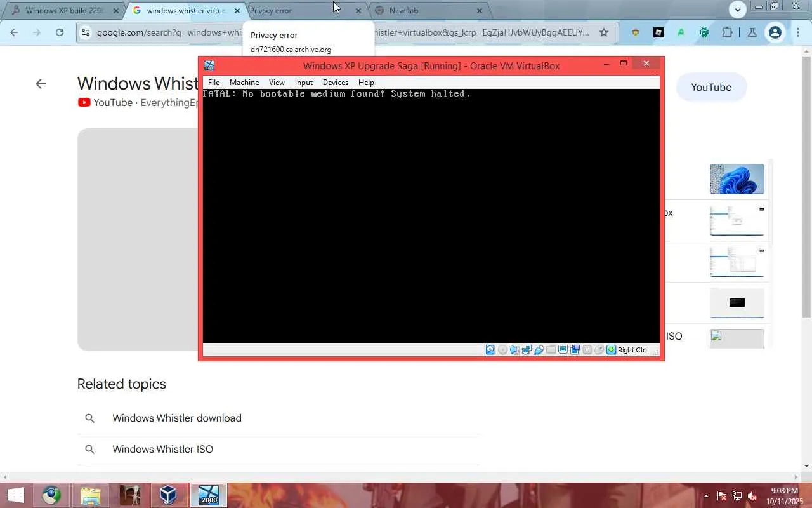Open File Explorer from the taskbar
The image size is (812, 508).
click(91, 495)
